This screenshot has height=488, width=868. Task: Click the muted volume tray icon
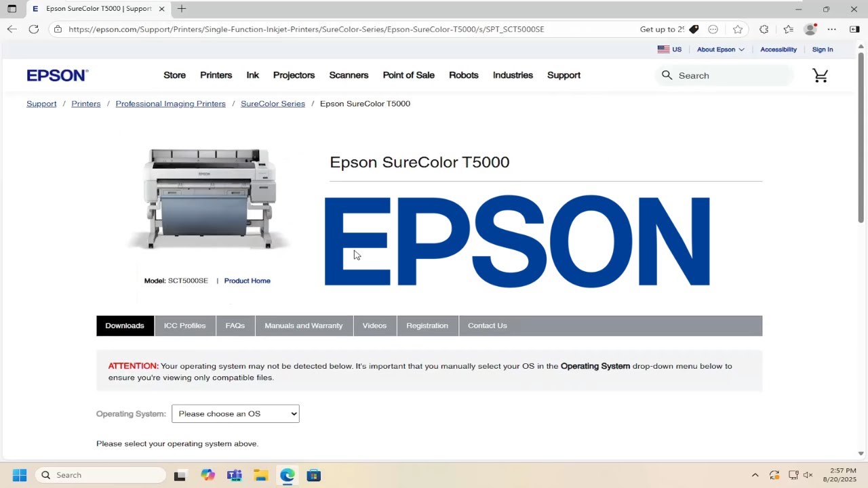tap(808, 475)
